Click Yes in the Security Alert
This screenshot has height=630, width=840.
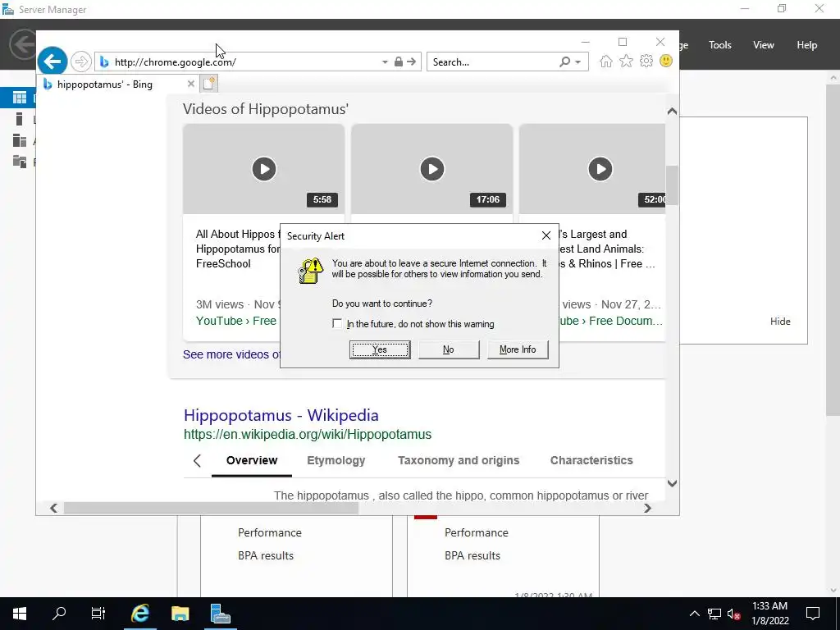click(x=380, y=349)
